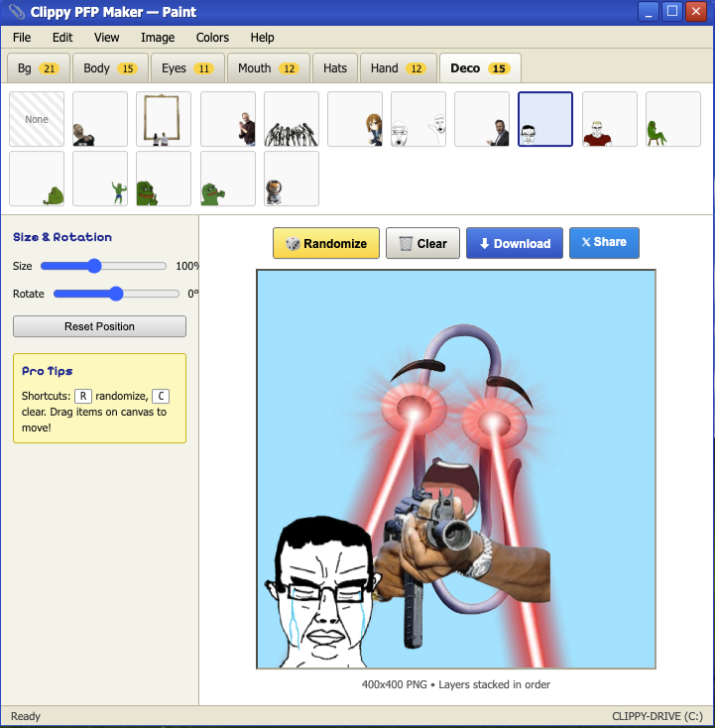
Task: Select the highlighted crying wojak decoration
Action: point(545,119)
